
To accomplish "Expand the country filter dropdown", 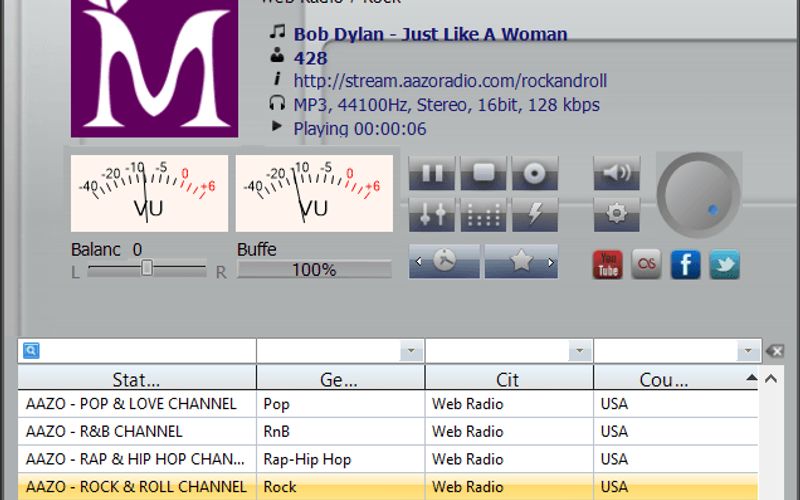I will (x=747, y=351).
